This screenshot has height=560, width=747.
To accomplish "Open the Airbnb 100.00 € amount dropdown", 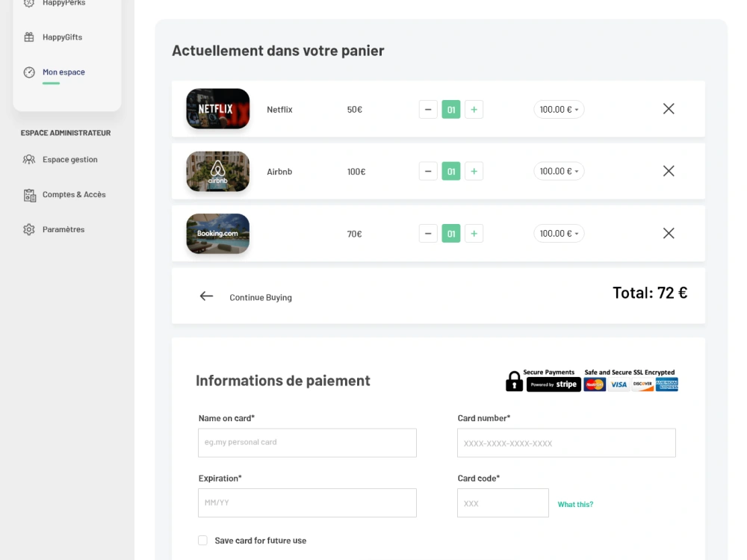I will click(x=559, y=172).
